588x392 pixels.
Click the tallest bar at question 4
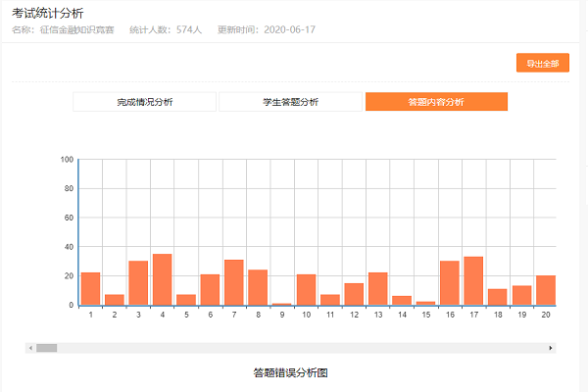click(162, 279)
